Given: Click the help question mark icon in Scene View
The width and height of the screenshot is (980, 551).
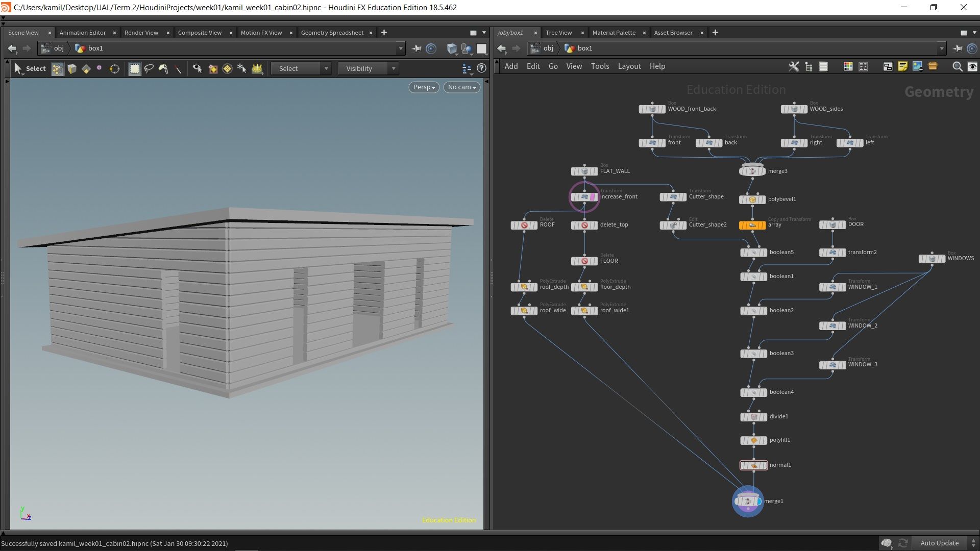Looking at the screenshot, I should click(x=481, y=68).
